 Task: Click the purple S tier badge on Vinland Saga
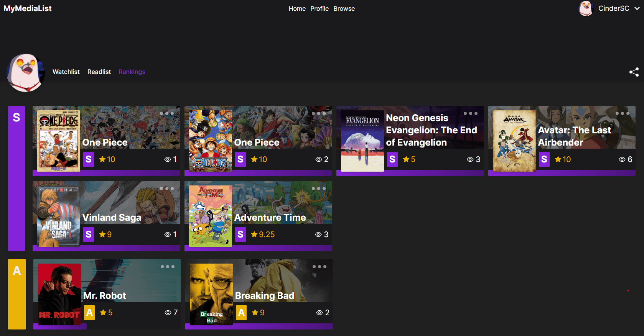(89, 234)
